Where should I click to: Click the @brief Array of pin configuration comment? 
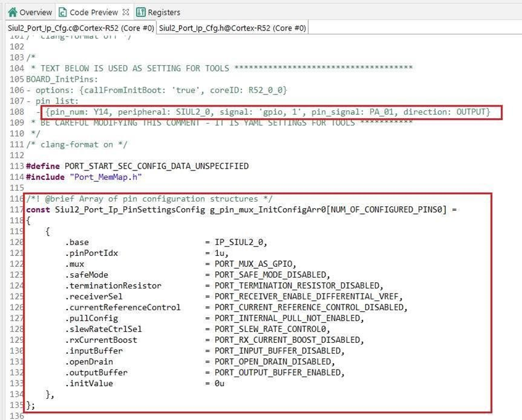[149, 199]
